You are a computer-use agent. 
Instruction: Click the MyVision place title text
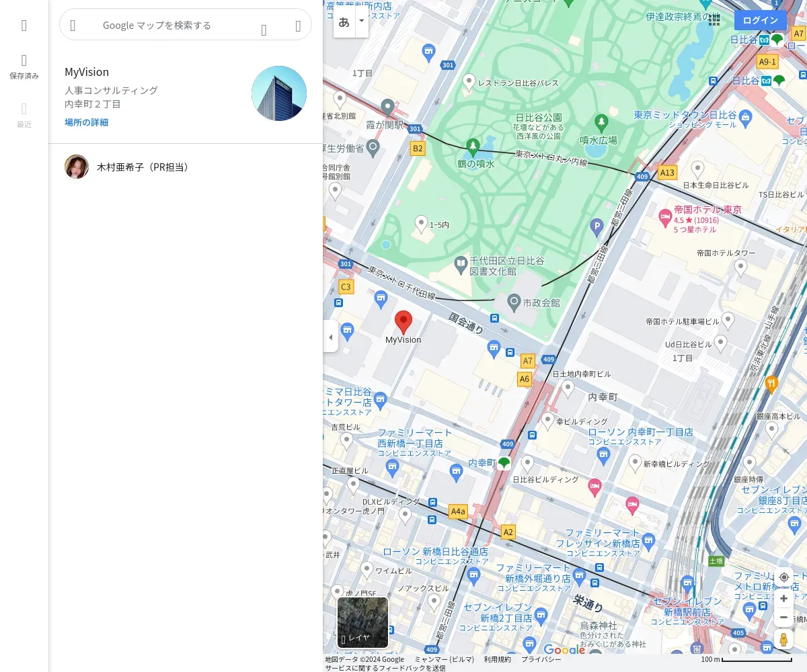(x=87, y=72)
